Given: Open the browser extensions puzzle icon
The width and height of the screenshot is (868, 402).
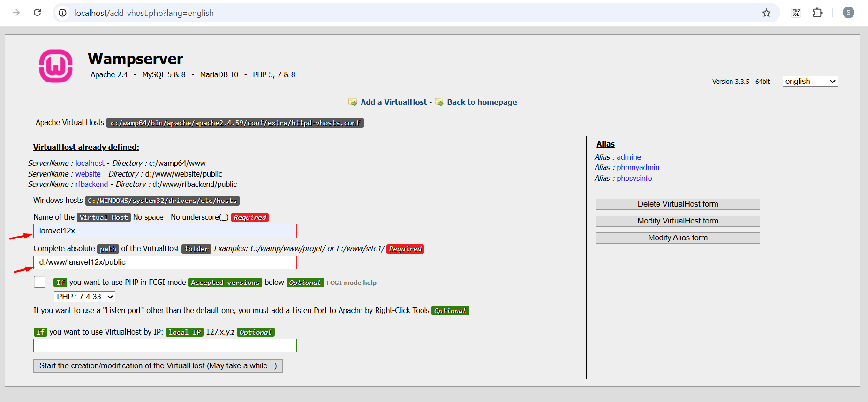Looking at the screenshot, I should pyautogui.click(x=817, y=13).
